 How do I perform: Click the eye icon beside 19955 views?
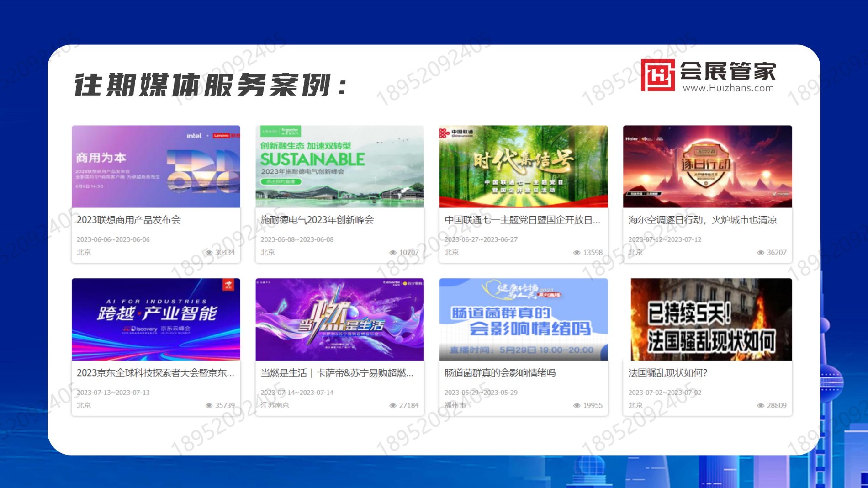(577, 406)
